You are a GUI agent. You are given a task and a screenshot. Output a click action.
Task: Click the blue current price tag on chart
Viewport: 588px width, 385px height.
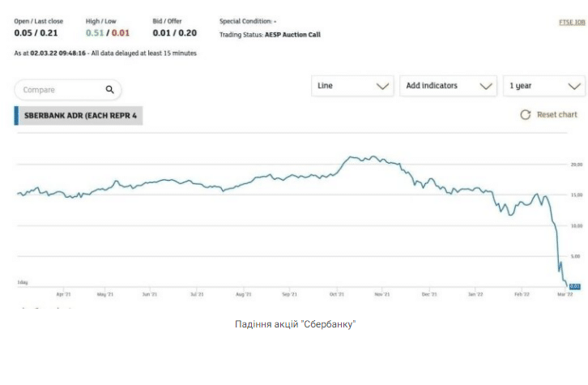(574, 286)
